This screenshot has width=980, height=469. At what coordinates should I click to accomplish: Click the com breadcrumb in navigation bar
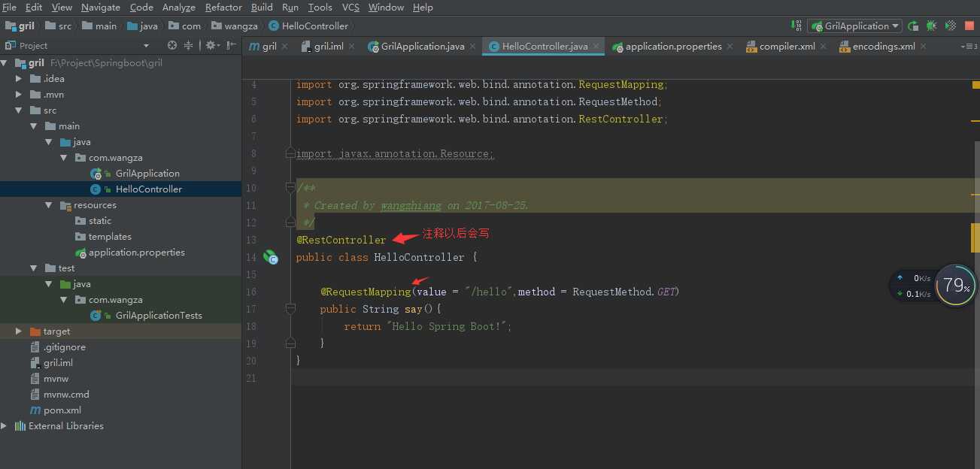point(185,26)
